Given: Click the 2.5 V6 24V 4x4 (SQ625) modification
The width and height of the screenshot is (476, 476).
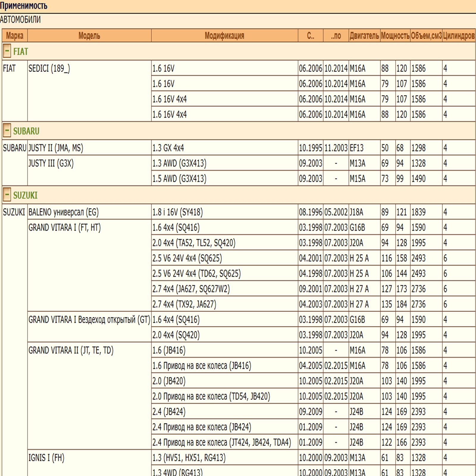Looking at the screenshot, I should [187, 258].
